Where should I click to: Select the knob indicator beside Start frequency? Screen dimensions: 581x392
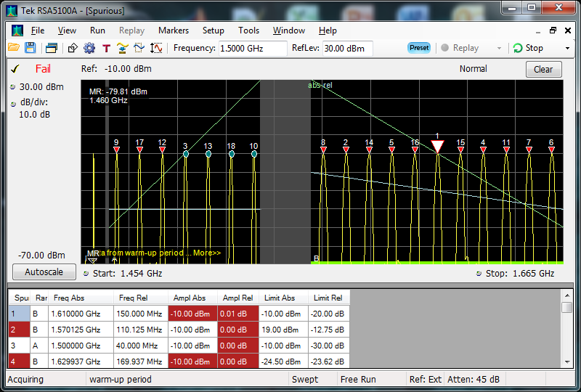[x=86, y=274]
